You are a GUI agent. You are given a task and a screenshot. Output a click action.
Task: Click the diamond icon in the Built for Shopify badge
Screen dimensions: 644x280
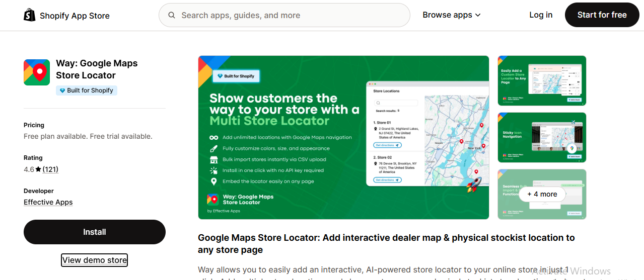62,90
